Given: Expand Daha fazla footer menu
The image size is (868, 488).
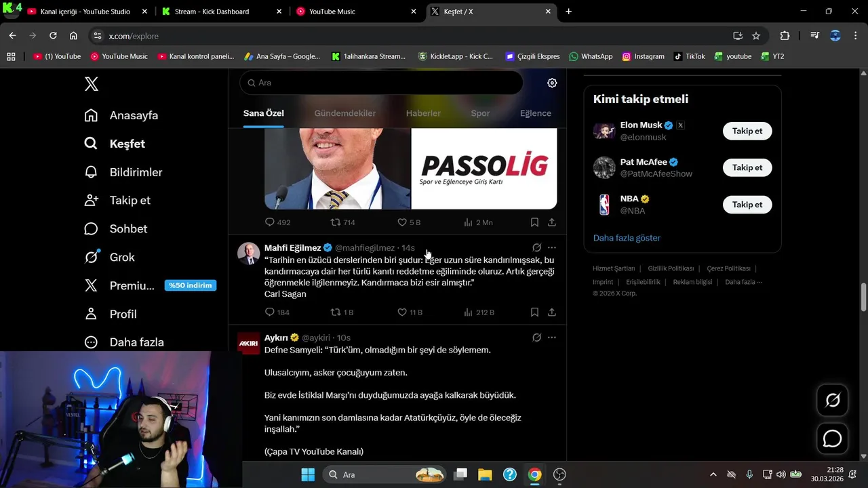Looking at the screenshot, I should pyautogui.click(x=744, y=282).
